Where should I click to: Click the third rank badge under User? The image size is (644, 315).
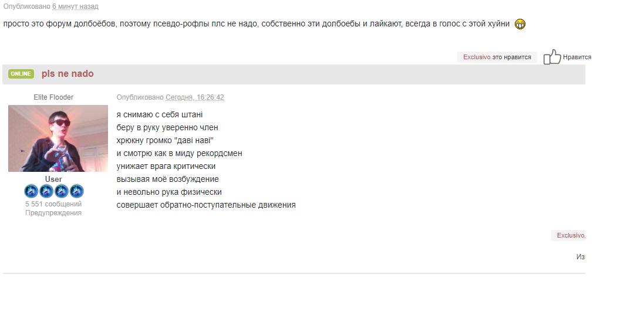(61, 191)
